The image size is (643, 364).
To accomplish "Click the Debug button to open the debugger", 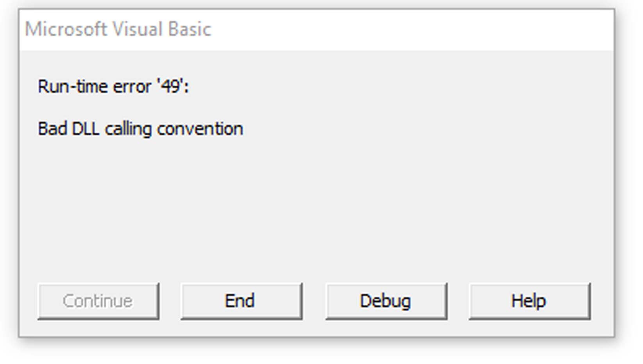I will 386,300.
